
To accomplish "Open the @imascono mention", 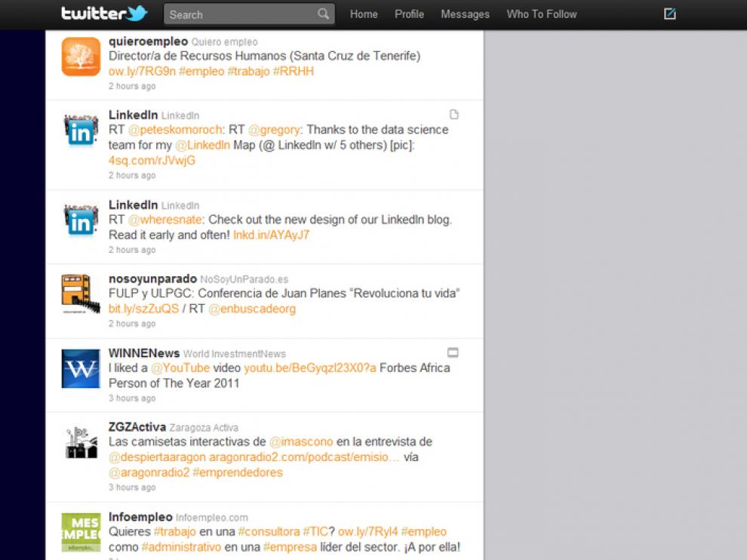I will pyautogui.click(x=301, y=442).
